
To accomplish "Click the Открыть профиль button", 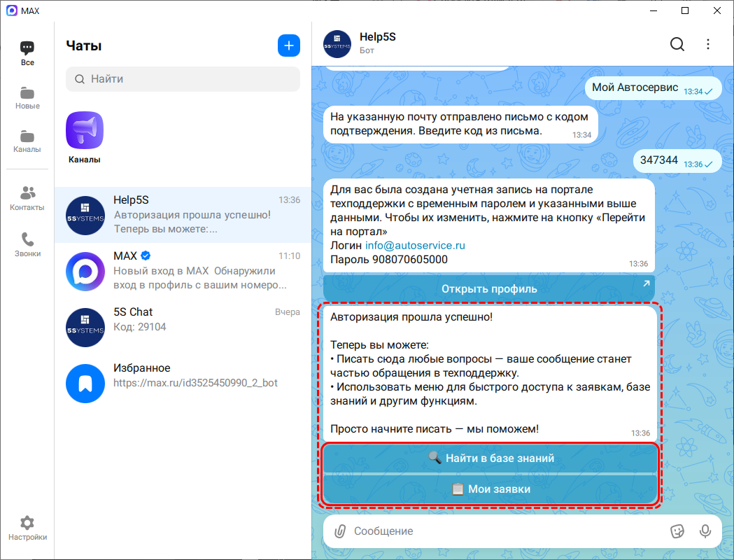I will [488, 288].
